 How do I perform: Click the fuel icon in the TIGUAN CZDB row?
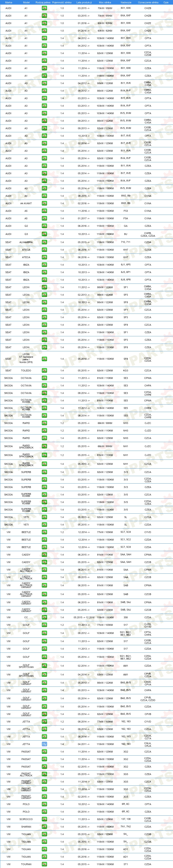(x=44, y=834)
